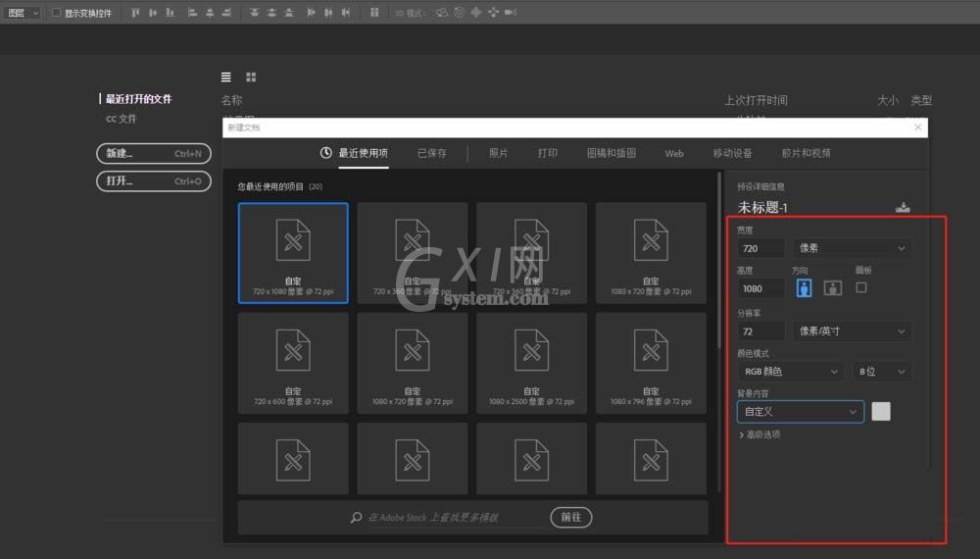Open the 图层 dropdown in options bar
Image resolution: width=980 pixels, height=559 pixels.
pyautogui.click(x=23, y=13)
